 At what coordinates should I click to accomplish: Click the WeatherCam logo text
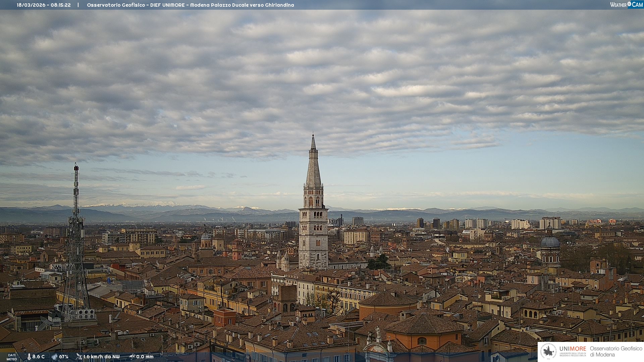pos(618,5)
